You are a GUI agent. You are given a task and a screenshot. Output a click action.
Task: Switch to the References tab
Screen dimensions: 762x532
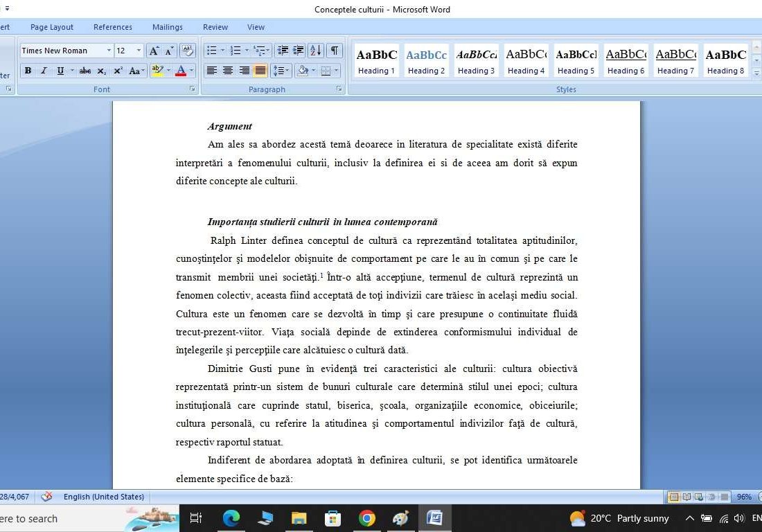(113, 27)
